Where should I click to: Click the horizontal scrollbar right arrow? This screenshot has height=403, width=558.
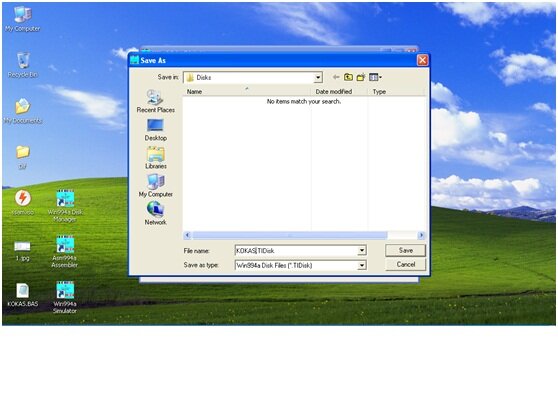pyautogui.click(x=421, y=235)
